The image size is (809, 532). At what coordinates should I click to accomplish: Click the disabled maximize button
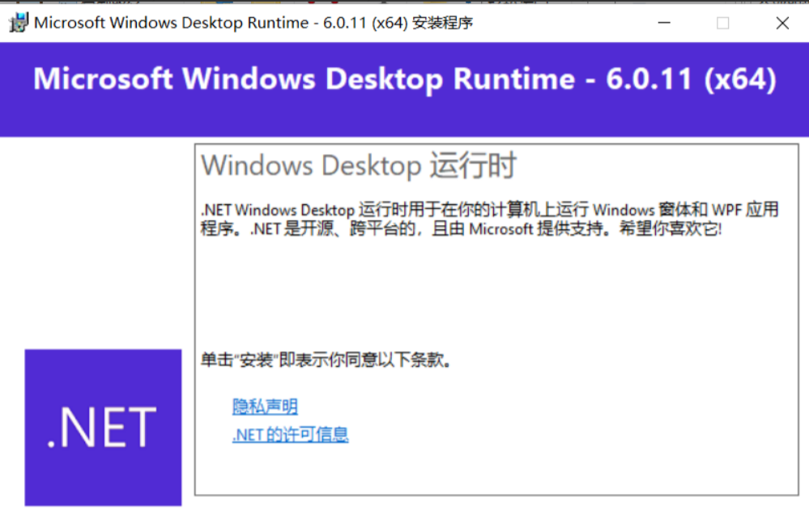723,23
